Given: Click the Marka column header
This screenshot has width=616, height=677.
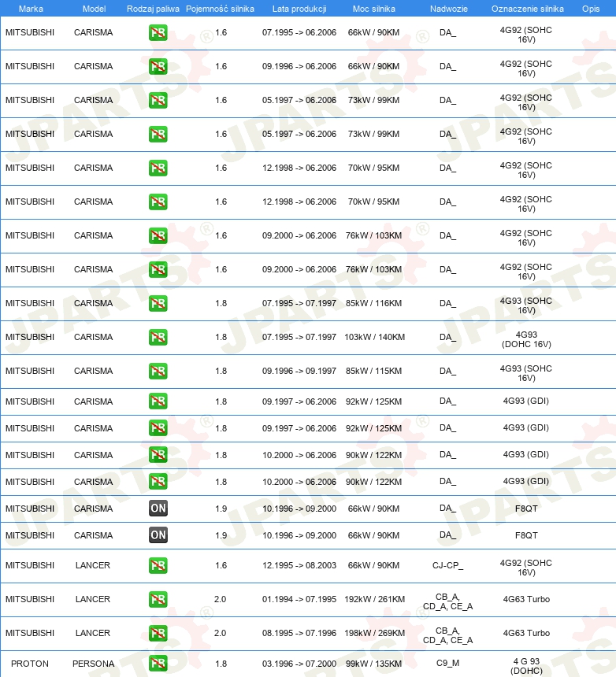Looking at the screenshot, I should [x=31, y=9].
